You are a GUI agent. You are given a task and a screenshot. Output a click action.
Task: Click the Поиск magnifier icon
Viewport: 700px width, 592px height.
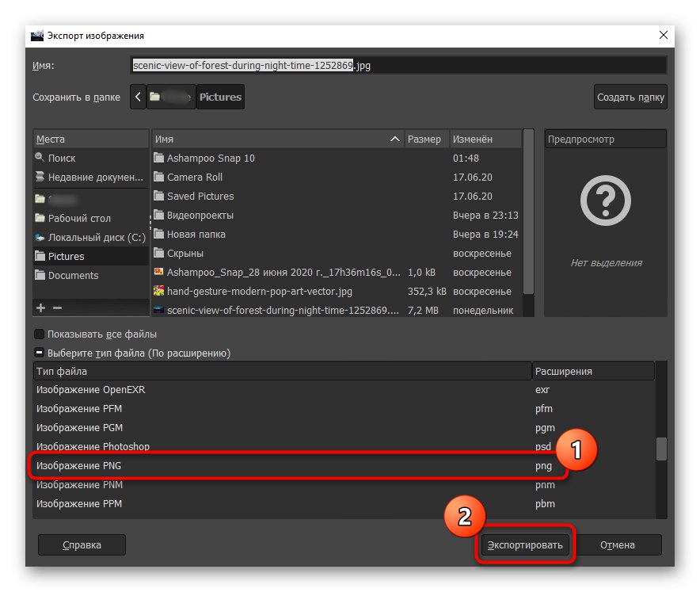40,157
